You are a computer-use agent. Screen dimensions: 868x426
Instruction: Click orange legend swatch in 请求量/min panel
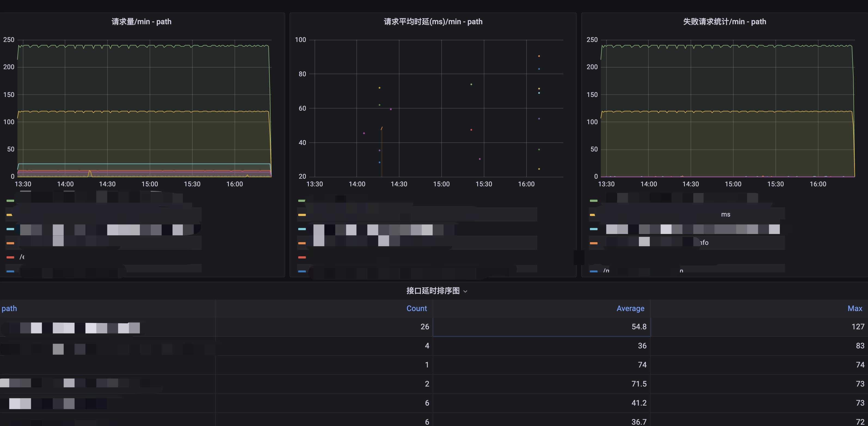click(10, 243)
